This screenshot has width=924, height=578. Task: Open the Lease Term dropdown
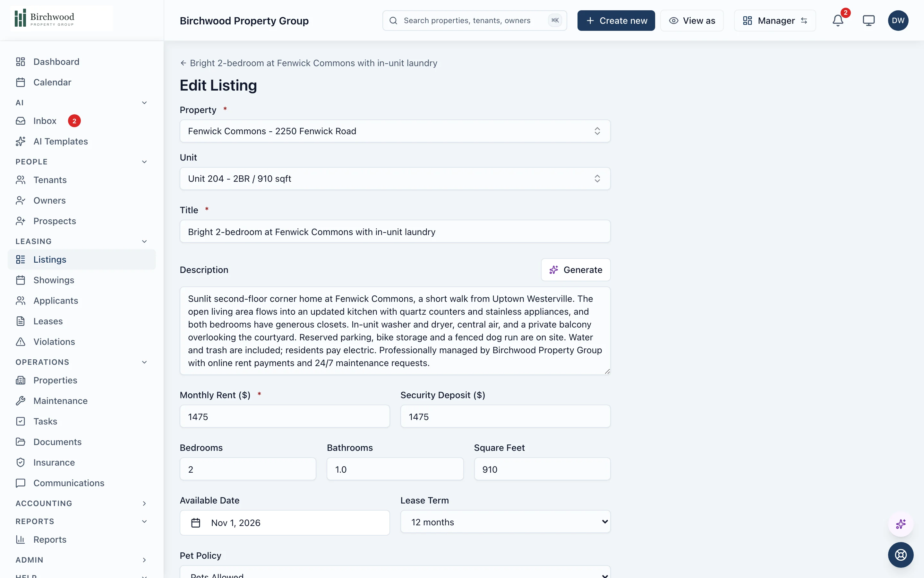[x=505, y=522]
